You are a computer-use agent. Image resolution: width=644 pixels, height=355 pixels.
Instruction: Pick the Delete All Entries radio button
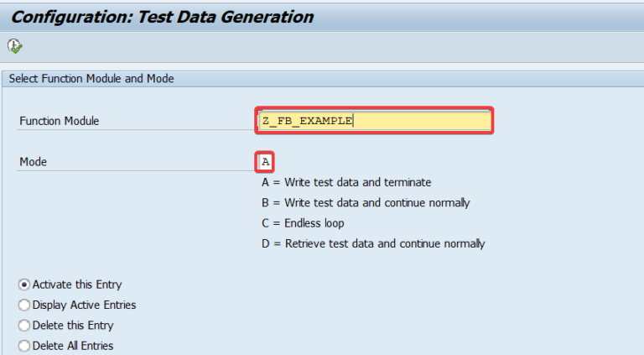[x=24, y=345]
